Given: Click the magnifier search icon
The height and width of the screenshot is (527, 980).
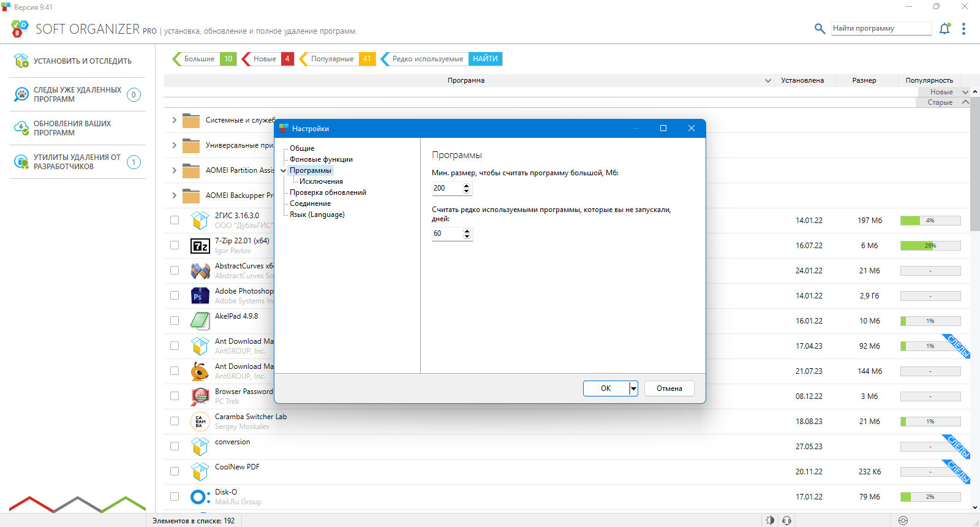Looking at the screenshot, I should pyautogui.click(x=820, y=28).
